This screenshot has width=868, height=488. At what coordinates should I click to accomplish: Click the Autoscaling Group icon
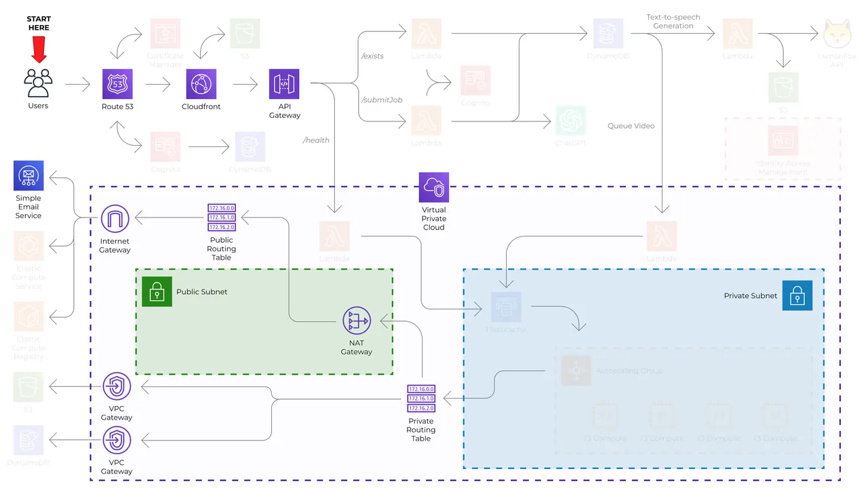coord(576,371)
